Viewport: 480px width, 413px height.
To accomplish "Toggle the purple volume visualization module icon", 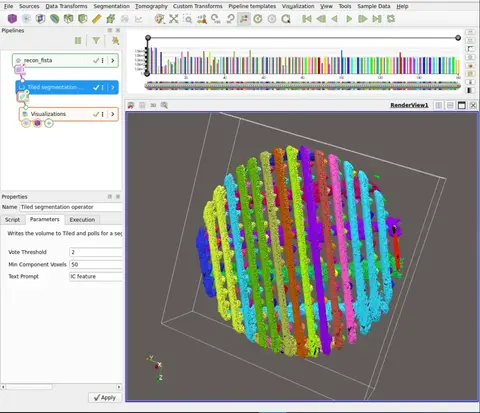I will click(x=37, y=123).
